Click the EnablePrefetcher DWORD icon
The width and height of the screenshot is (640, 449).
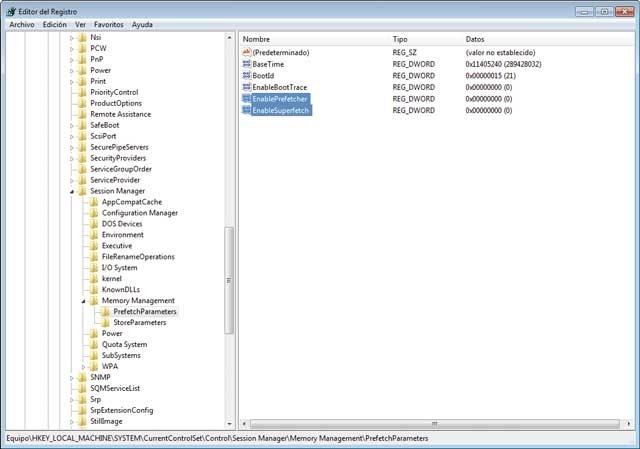[x=246, y=99]
